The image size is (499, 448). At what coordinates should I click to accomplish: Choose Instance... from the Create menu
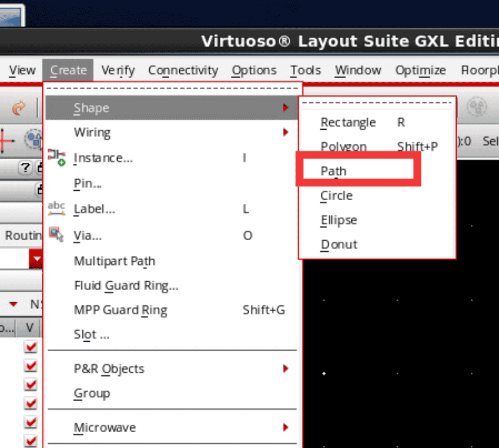[171, 158]
